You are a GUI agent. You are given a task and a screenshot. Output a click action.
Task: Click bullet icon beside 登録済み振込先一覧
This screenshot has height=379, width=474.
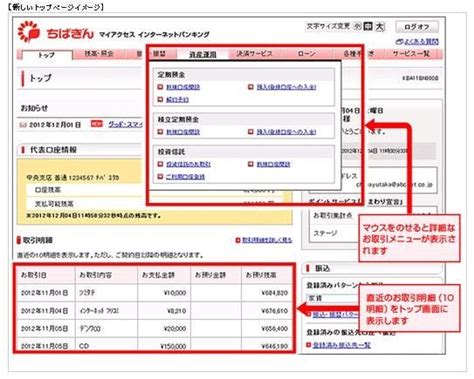(x=308, y=345)
